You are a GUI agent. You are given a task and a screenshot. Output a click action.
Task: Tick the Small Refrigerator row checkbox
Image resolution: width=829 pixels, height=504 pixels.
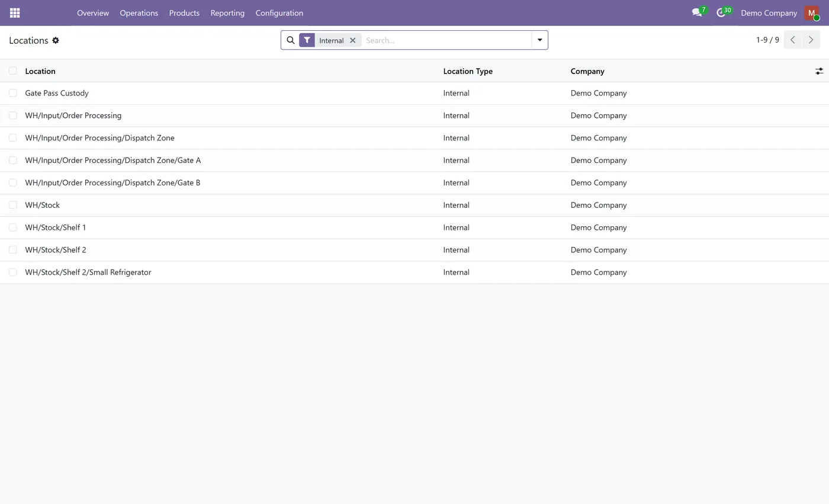(x=13, y=272)
